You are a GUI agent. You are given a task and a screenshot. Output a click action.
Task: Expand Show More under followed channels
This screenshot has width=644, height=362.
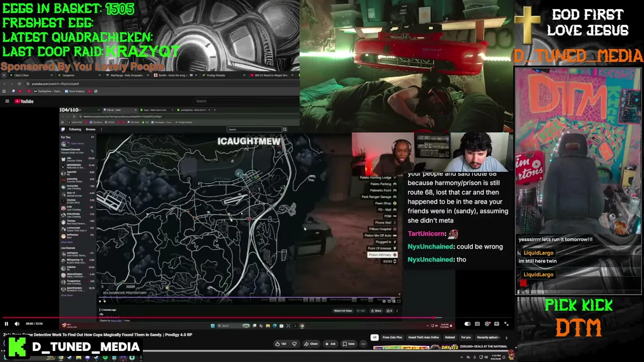pos(66,242)
